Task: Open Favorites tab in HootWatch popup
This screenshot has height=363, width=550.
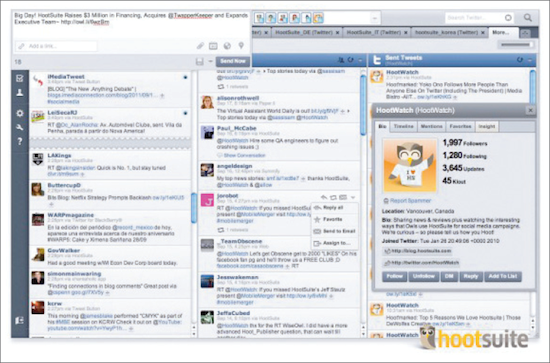Action: pyautogui.click(x=460, y=126)
